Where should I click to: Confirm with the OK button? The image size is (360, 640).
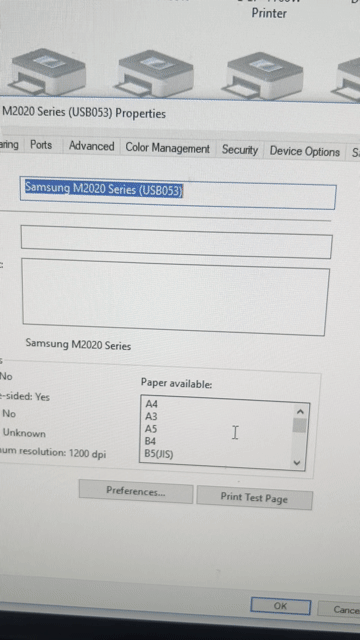280,606
